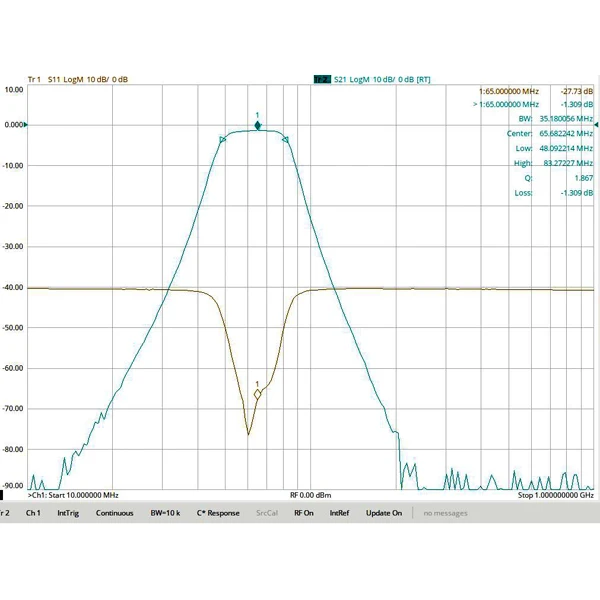Click the RF 0.00 dBm power label

pyautogui.click(x=311, y=495)
